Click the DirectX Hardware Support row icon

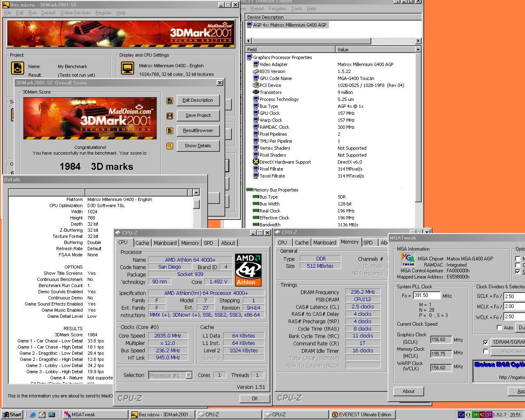256,162
